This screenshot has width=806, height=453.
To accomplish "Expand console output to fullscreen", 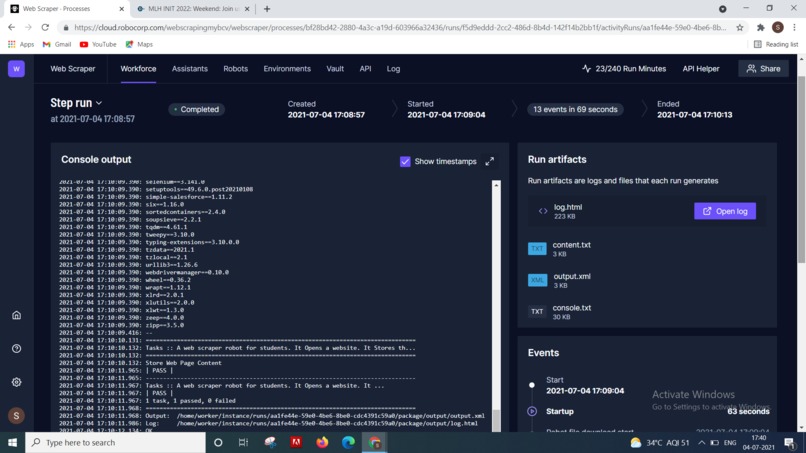I will [489, 161].
